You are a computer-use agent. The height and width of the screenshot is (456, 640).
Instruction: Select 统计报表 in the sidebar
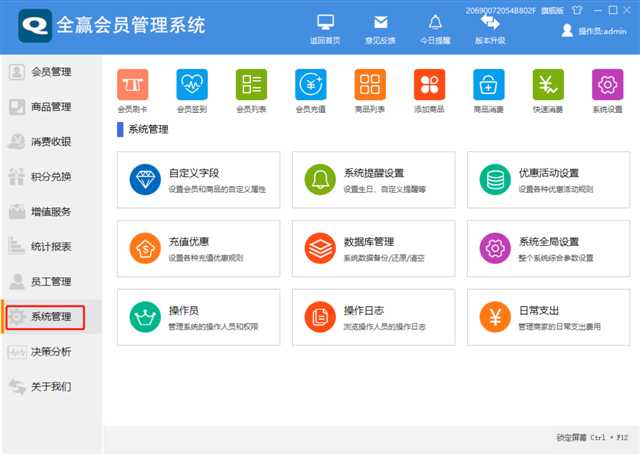pyautogui.click(x=51, y=247)
